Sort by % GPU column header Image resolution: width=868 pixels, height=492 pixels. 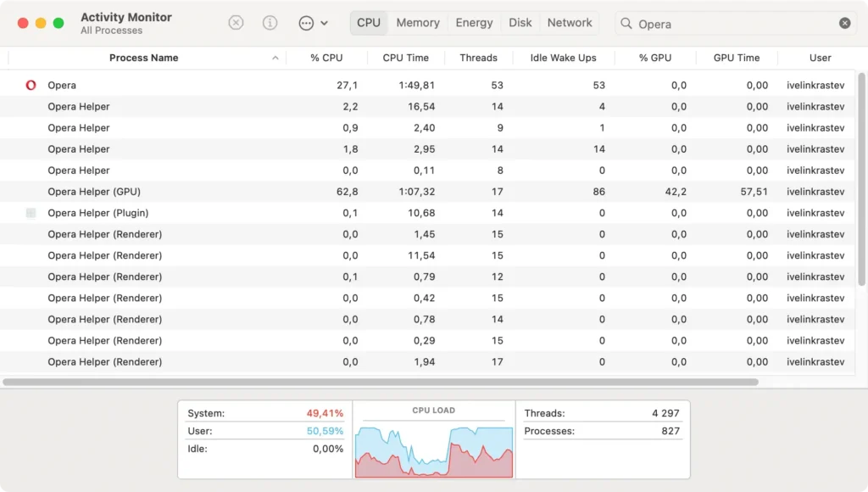(655, 58)
